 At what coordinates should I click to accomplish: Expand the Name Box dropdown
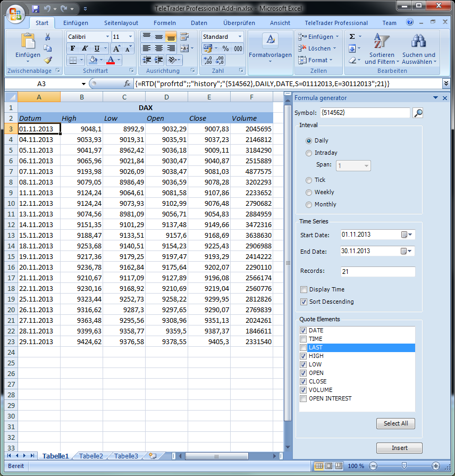pyautogui.click(x=83, y=84)
